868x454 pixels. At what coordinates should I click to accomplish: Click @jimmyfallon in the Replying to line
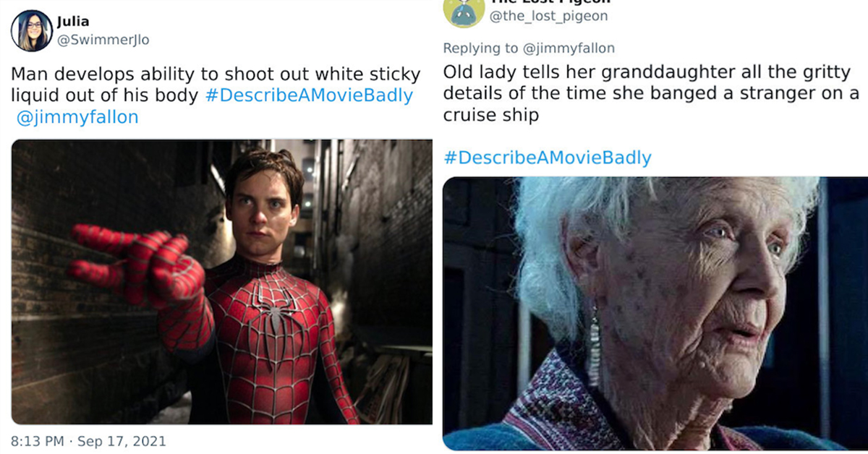click(569, 48)
